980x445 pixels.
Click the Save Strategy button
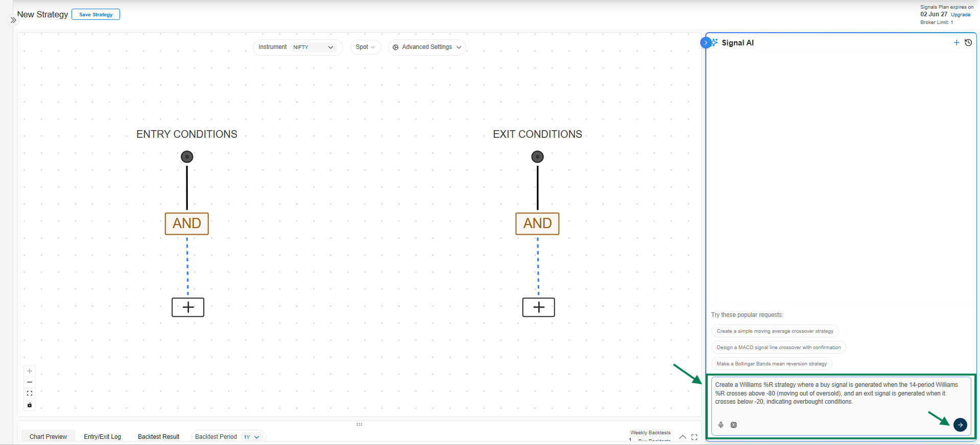point(95,14)
